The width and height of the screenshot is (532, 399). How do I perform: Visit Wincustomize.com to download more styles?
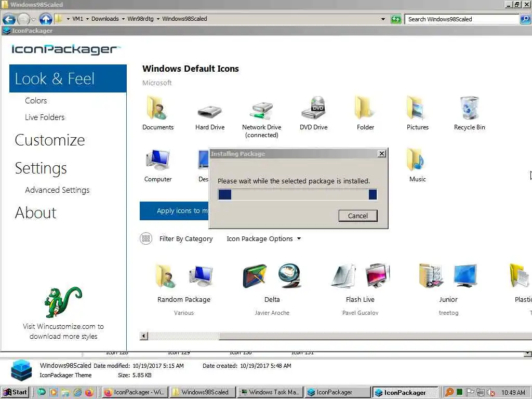63,331
